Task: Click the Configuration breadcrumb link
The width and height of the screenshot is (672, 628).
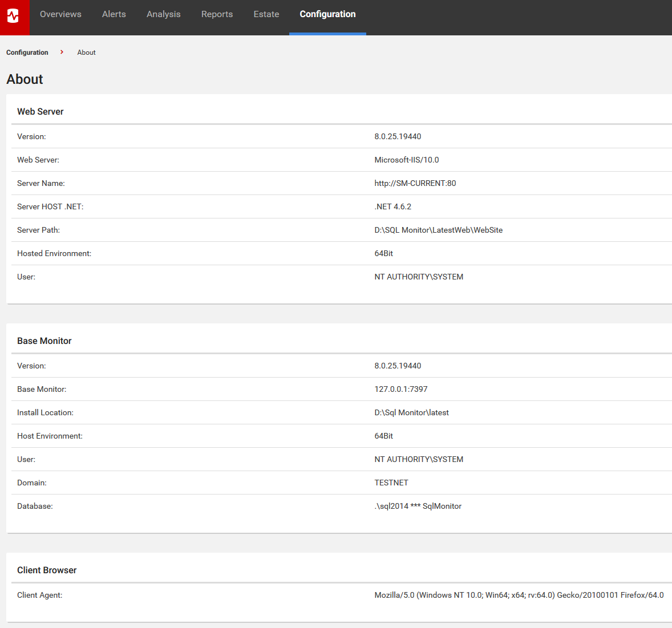Action: (27, 52)
